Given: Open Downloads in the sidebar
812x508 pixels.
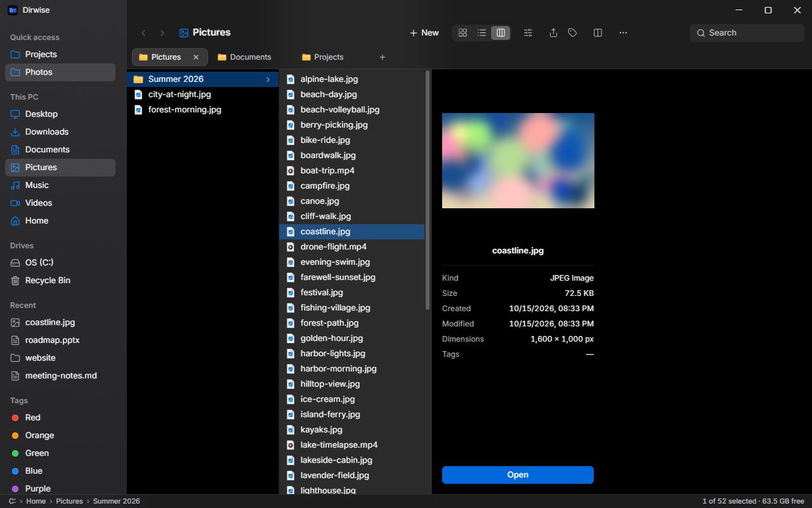Looking at the screenshot, I should point(60,132).
